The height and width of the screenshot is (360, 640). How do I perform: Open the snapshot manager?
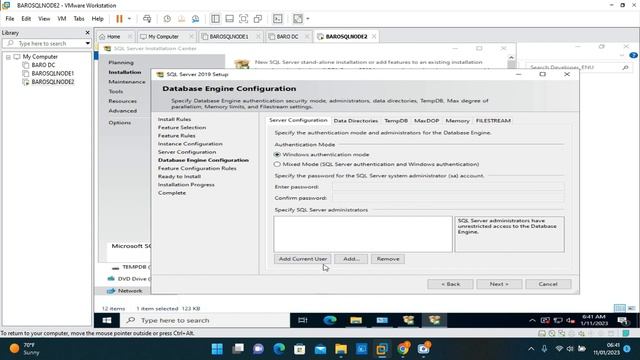tap(196, 19)
